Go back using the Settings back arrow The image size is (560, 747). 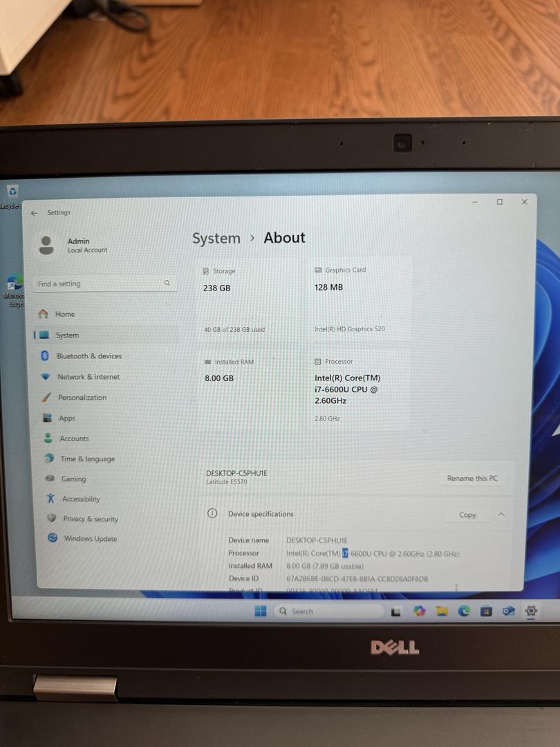point(34,213)
